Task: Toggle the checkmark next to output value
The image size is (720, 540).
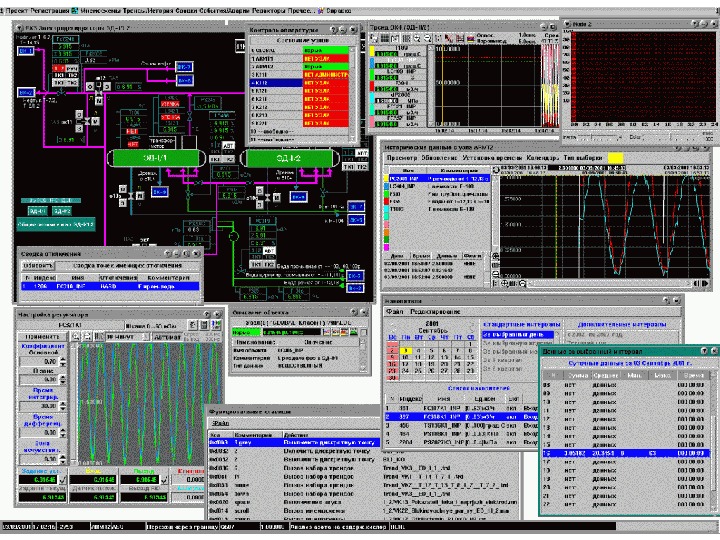Action: pyautogui.click(x=162, y=479)
